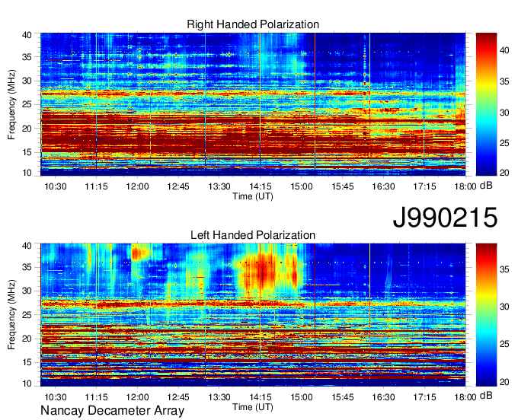
Task: Click the 15 MHz frequency tick of Left Handed plot
Action: point(27,362)
